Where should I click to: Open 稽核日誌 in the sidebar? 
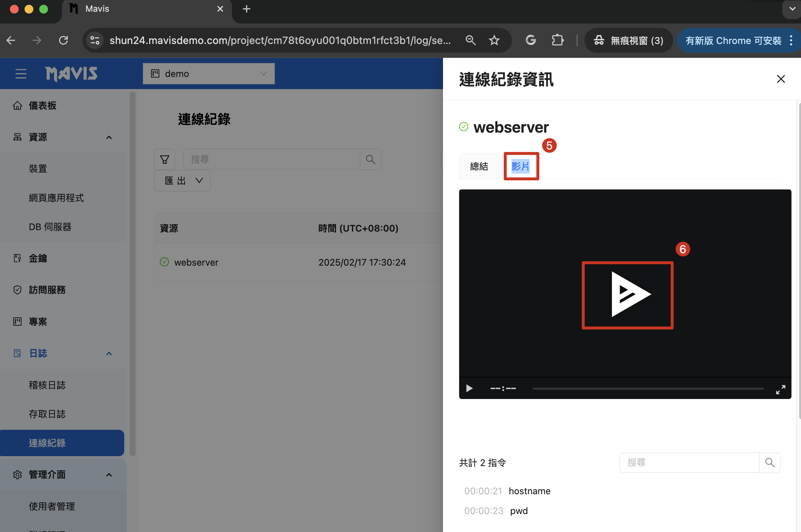pos(47,385)
